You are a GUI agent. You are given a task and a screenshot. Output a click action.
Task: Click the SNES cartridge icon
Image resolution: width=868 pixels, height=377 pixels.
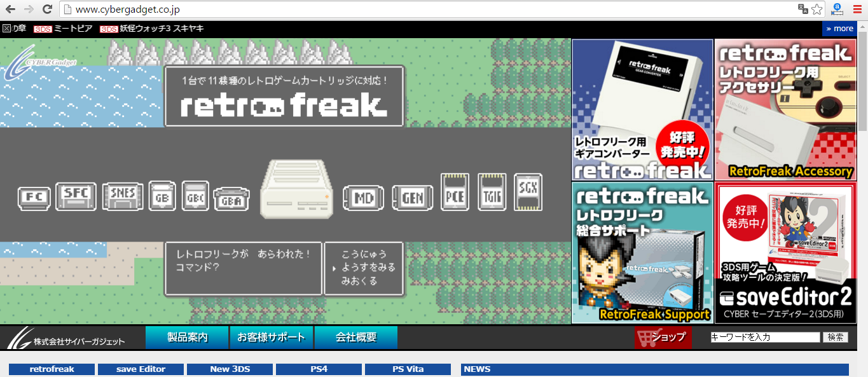pos(123,196)
